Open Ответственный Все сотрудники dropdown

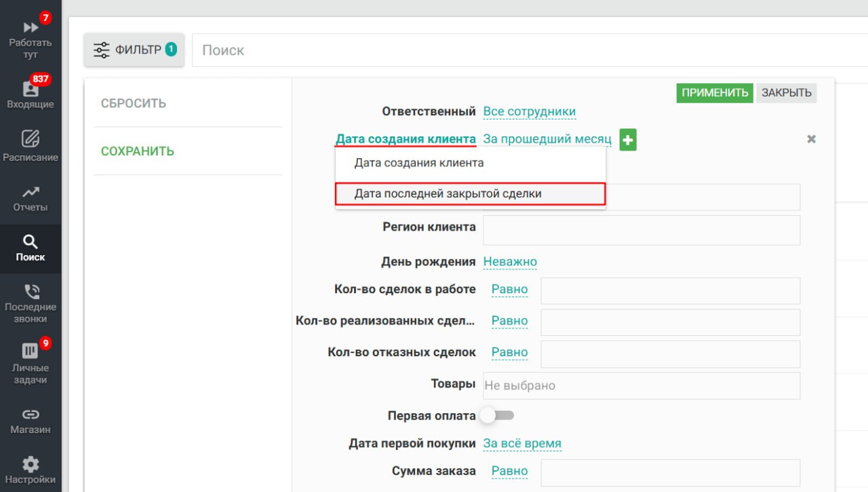pos(529,111)
